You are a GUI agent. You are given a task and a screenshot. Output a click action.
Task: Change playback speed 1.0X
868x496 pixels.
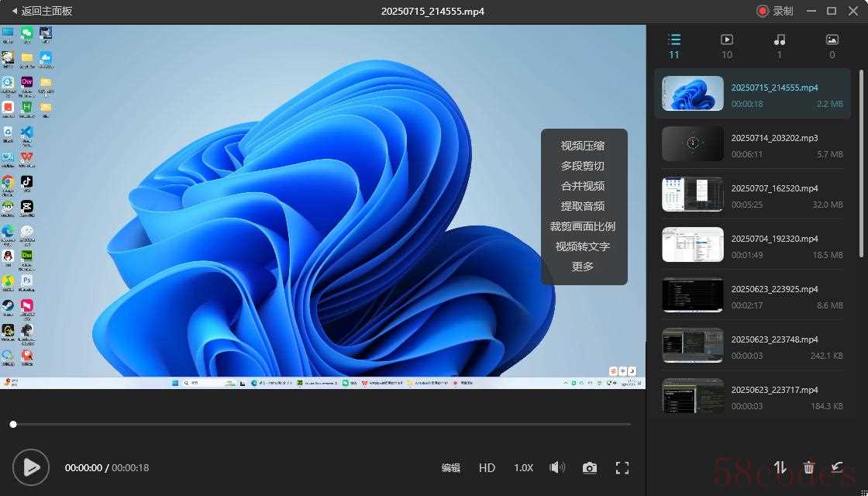[x=523, y=468]
